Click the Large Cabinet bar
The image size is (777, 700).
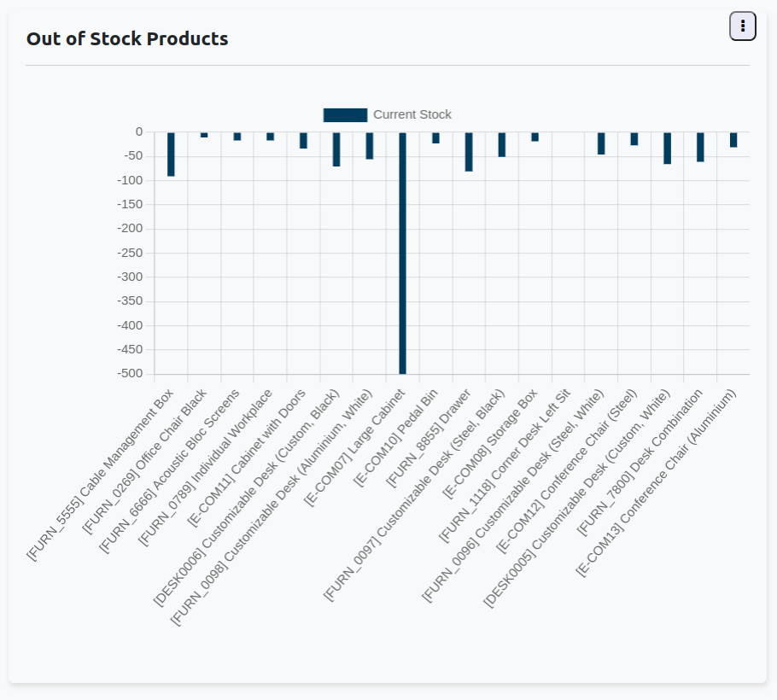pos(402,256)
